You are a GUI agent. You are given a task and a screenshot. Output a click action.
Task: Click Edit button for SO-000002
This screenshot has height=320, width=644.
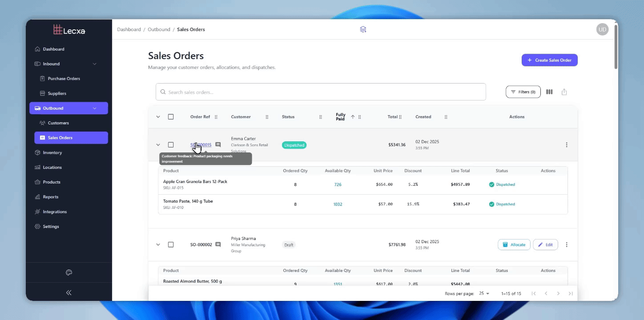click(x=545, y=244)
